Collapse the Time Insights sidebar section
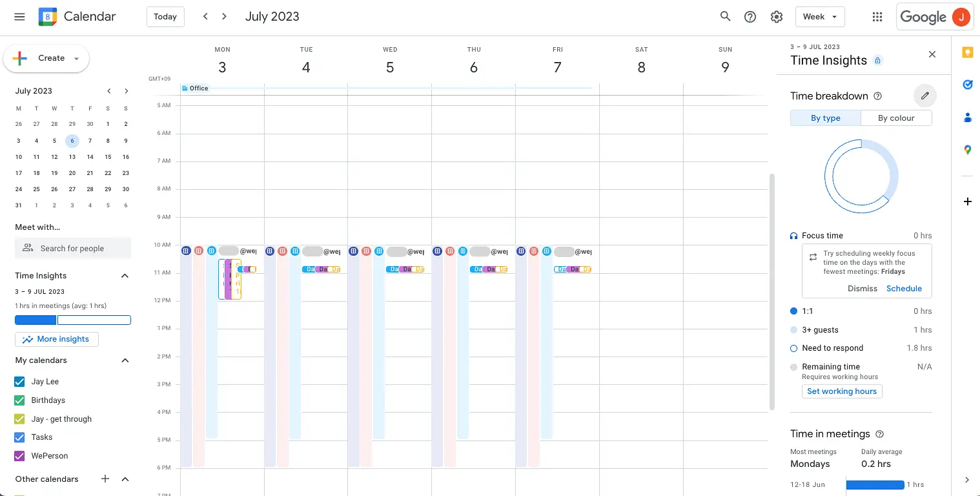Screen dimensions: 980x496 tap(125, 276)
